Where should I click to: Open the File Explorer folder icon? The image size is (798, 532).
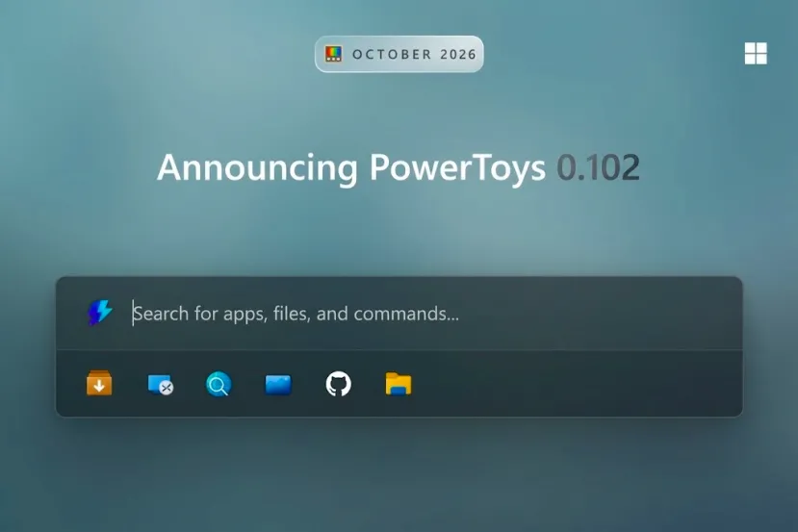click(399, 384)
